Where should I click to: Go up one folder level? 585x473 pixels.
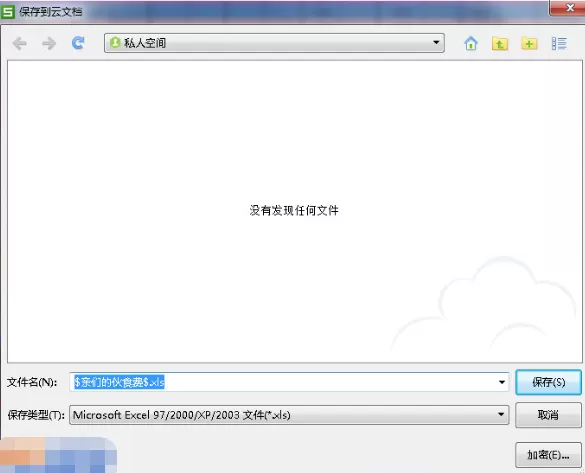pyautogui.click(x=500, y=43)
